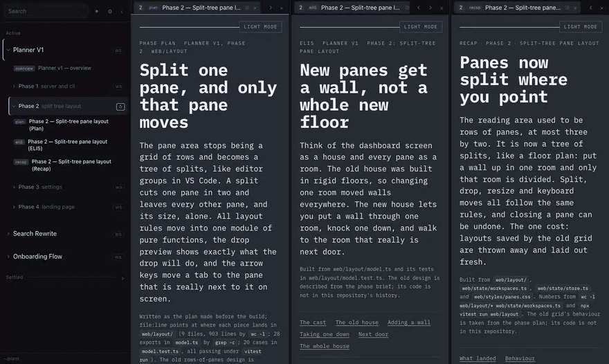Viewport: 609px width, 364px height.
Task: Expand Phase 4 landing page
Action: (14, 207)
